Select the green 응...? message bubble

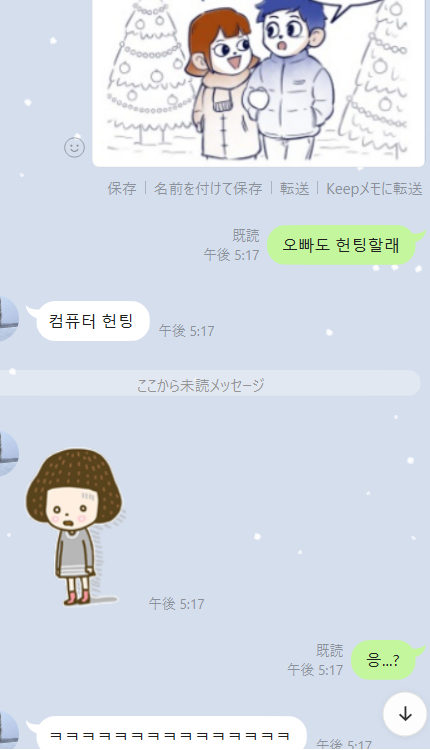(x=384, y=660)
